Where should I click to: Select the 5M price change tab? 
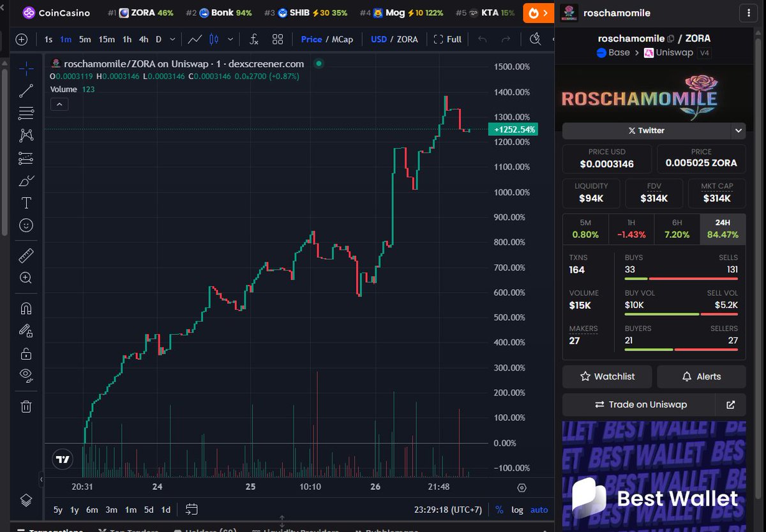tap(585, 229)
